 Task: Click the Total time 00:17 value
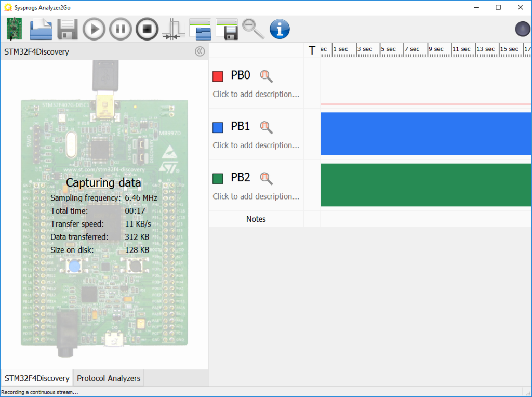click(135, 211)
